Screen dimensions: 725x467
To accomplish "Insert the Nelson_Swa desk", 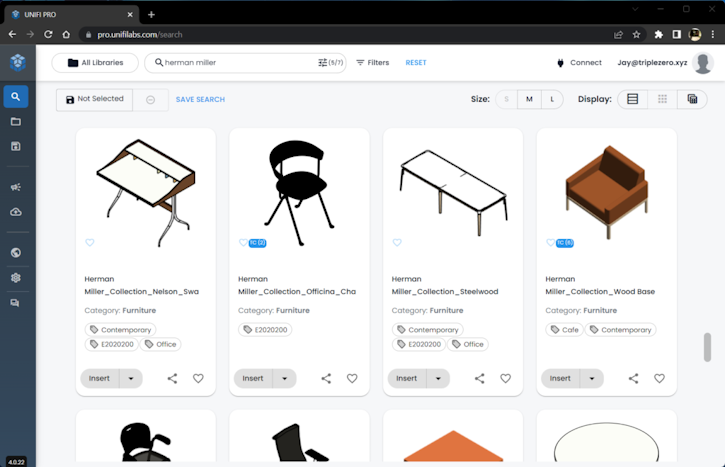I will [x=99, y=379].
